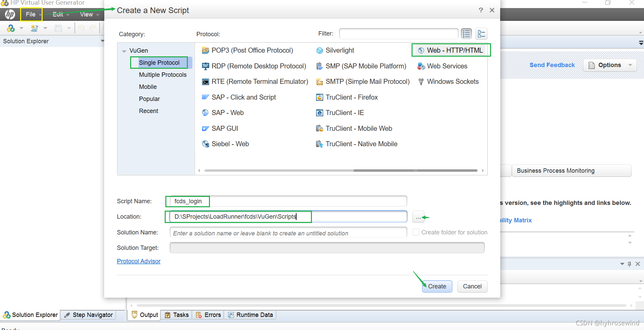Click the dialog help question mark

[481, 10]
